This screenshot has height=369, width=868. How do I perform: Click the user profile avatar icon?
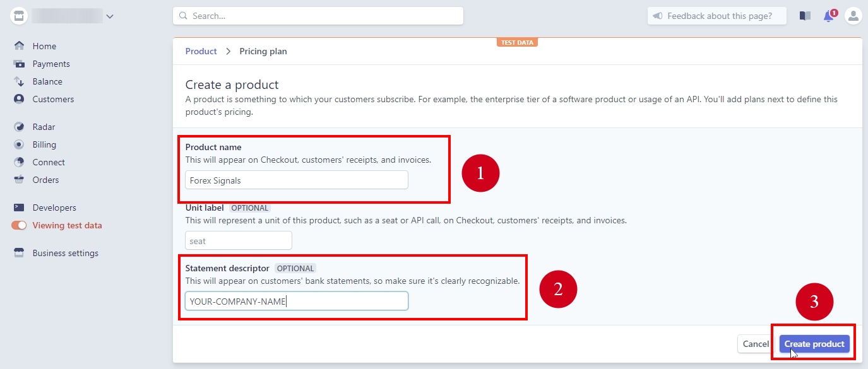click(x=853, y=16)
